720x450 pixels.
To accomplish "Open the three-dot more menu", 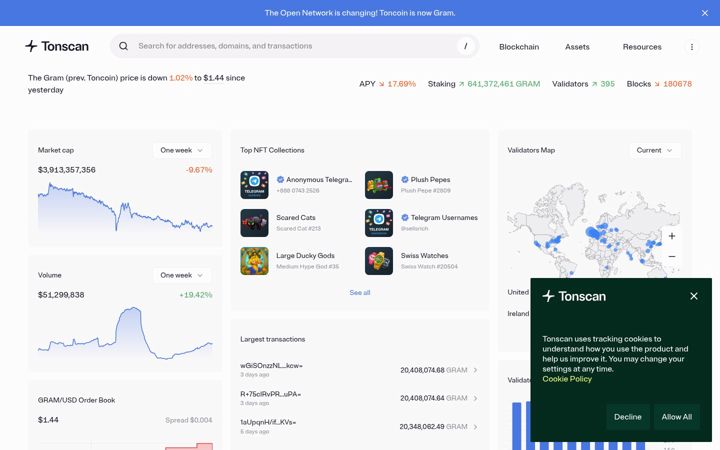I will (x=692, y=47).
